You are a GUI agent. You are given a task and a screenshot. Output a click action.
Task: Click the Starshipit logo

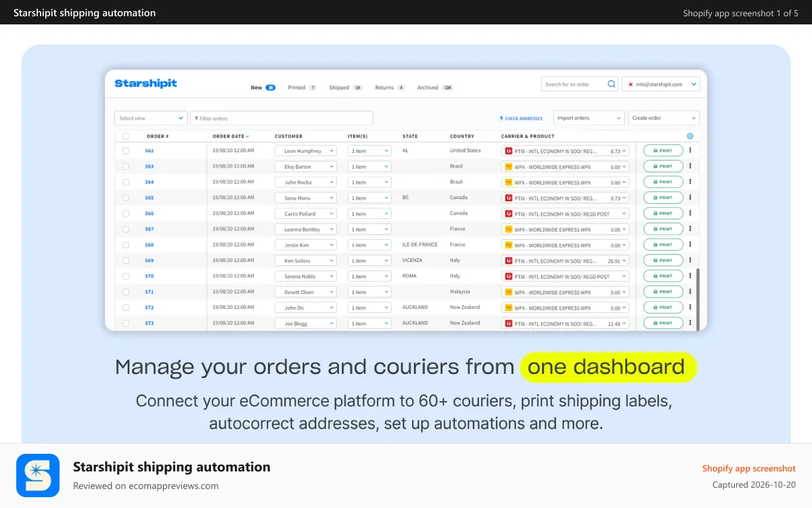click(145, 83)
